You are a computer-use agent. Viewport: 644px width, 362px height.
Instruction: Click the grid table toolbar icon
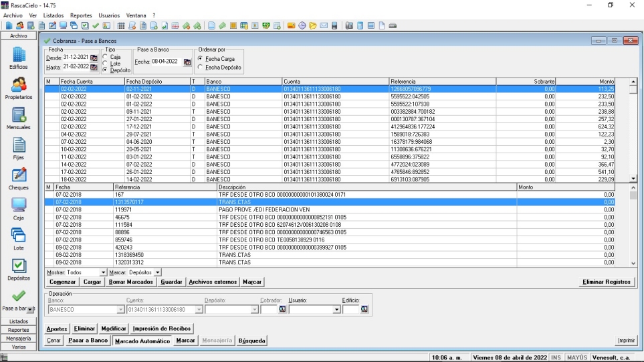tap(121, 25)
